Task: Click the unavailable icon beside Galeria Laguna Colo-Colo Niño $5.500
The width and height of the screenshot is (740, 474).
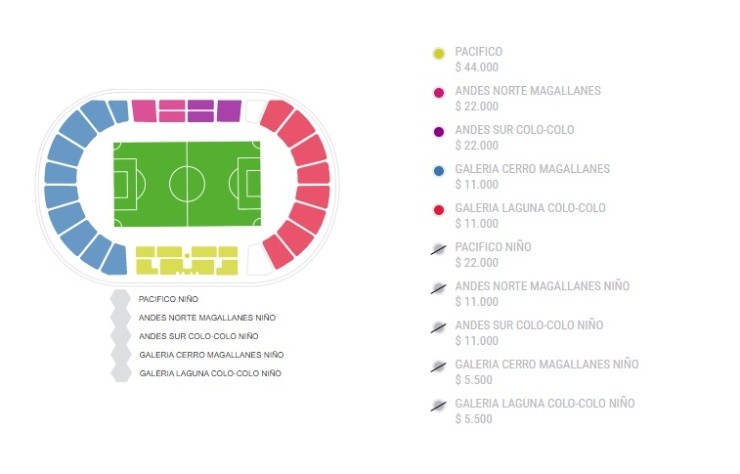Action: coord(438,405)
